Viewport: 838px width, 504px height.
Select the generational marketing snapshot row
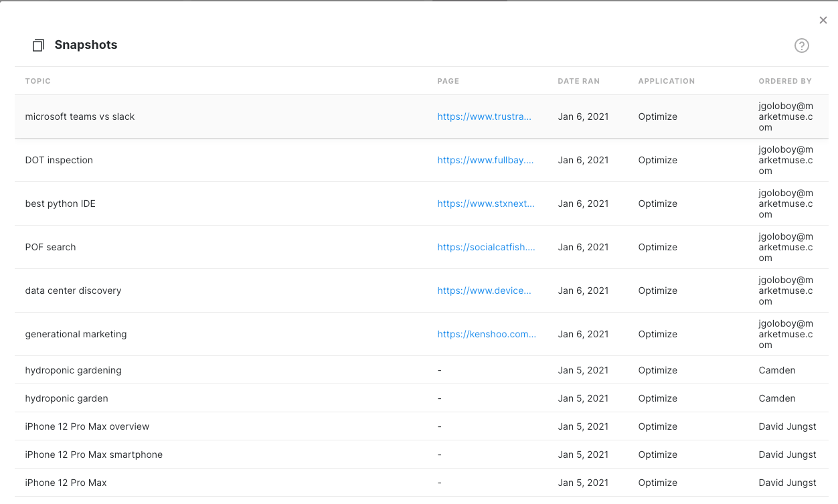pos(76,334)
